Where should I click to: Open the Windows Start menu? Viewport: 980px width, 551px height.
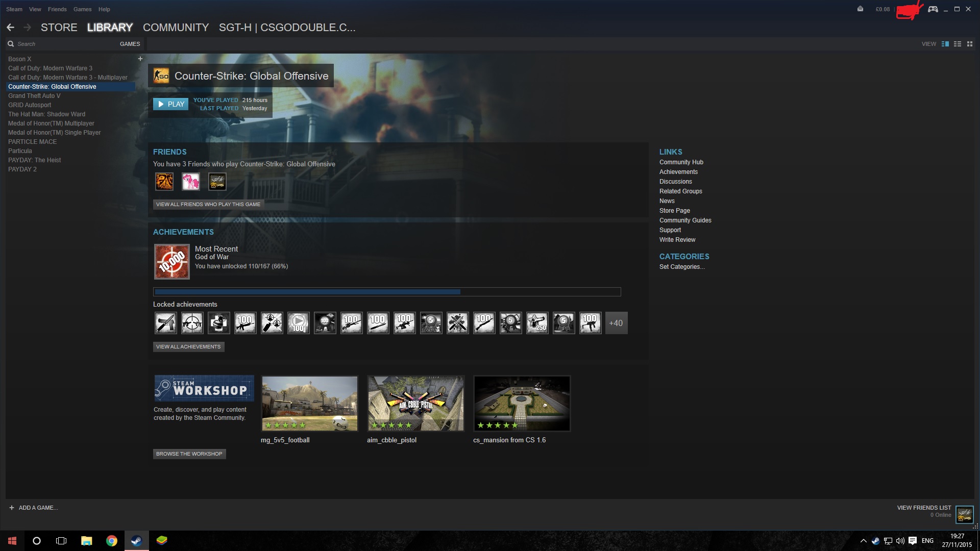[12, 541]
